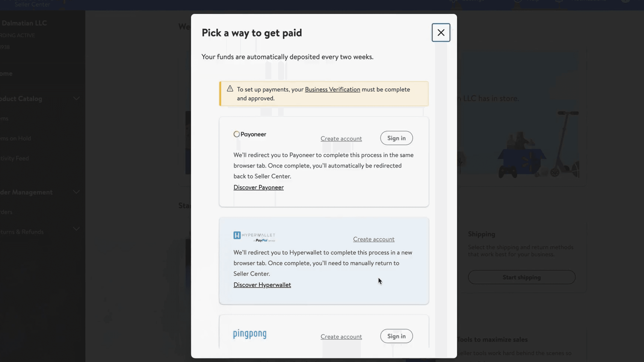Open the Business Verification link
644x362 pixels.
tap(332, 89)
